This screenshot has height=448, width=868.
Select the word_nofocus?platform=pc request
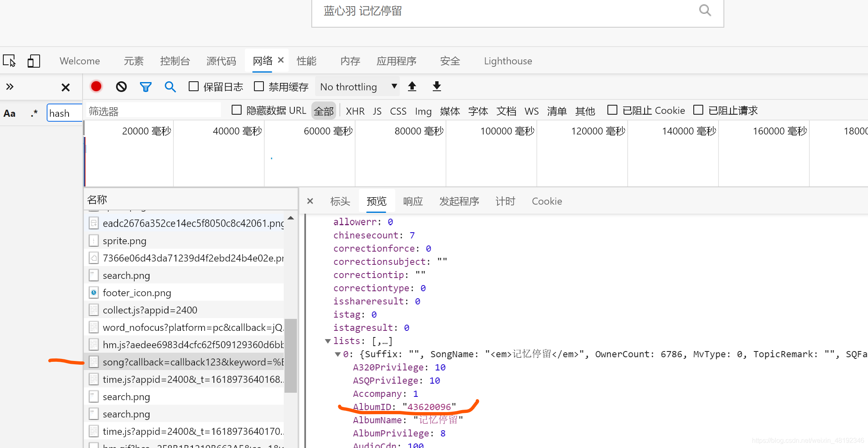184,327
